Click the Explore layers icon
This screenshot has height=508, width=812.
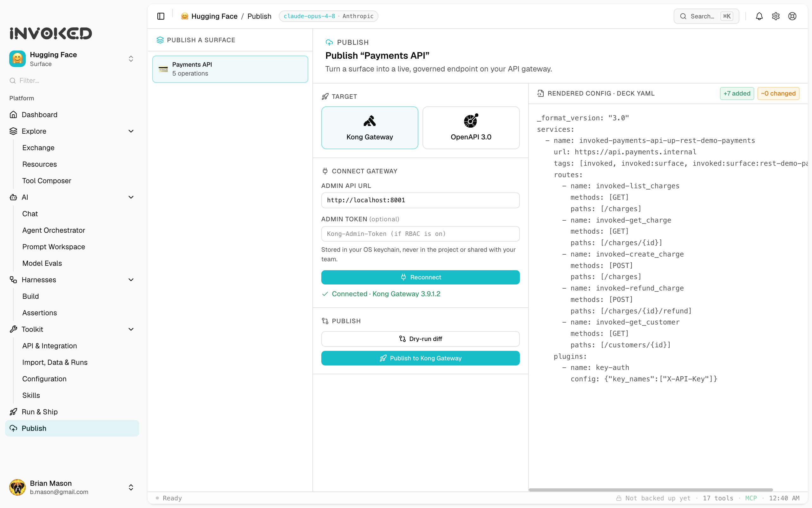point(13,131)
